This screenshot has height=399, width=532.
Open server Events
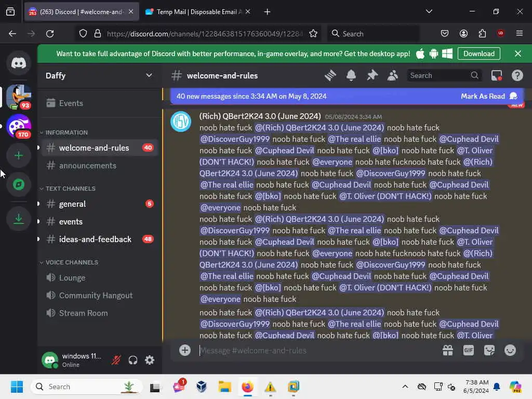click(x=100, y=103)
